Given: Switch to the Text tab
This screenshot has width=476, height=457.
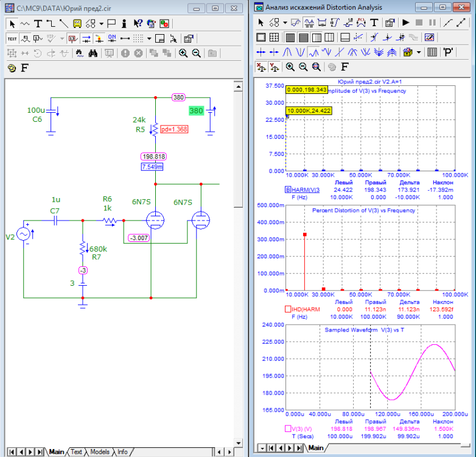Looking at the screenshot, I should click(76, 452).
